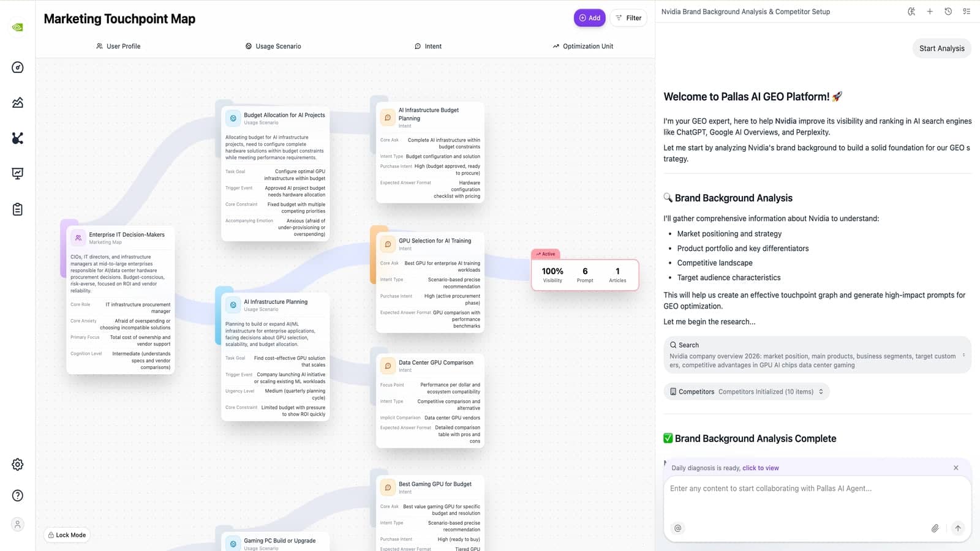
Task: View conversation history via the clock icon
Action: pos(948,11)
